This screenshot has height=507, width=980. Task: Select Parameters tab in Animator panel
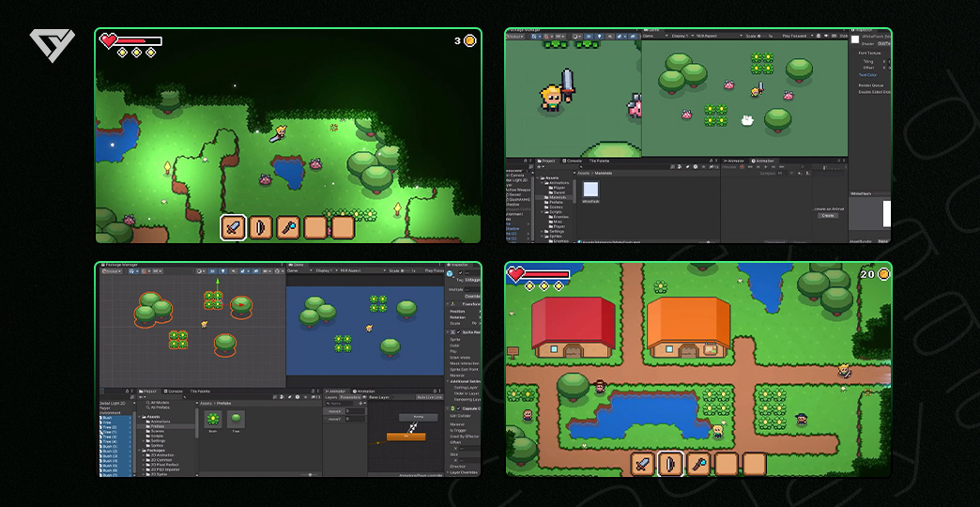click(x=350, y=397)
